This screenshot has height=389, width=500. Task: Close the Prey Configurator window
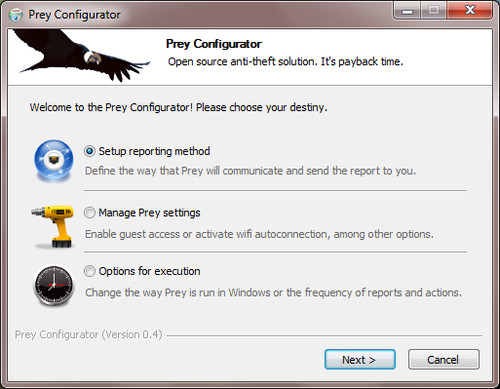[x=470, y=11]
